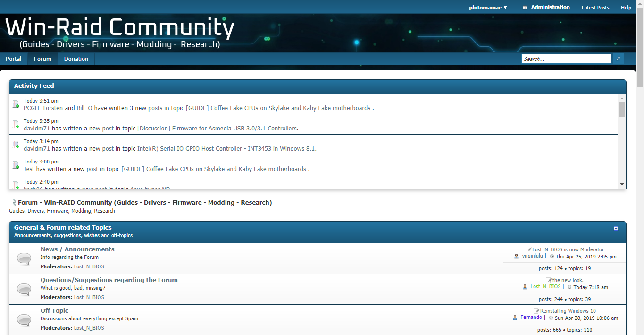Click clock icon beside Sun Apr 28, 2019
Image resolution: width=644 pixels, height=335 pixels.
[x=551, y=318]
